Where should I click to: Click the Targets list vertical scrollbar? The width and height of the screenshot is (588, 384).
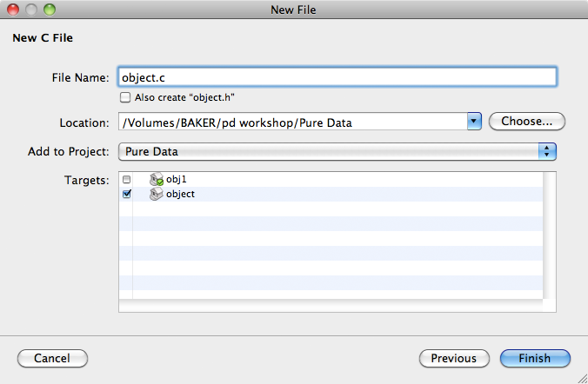pos(550,235)
